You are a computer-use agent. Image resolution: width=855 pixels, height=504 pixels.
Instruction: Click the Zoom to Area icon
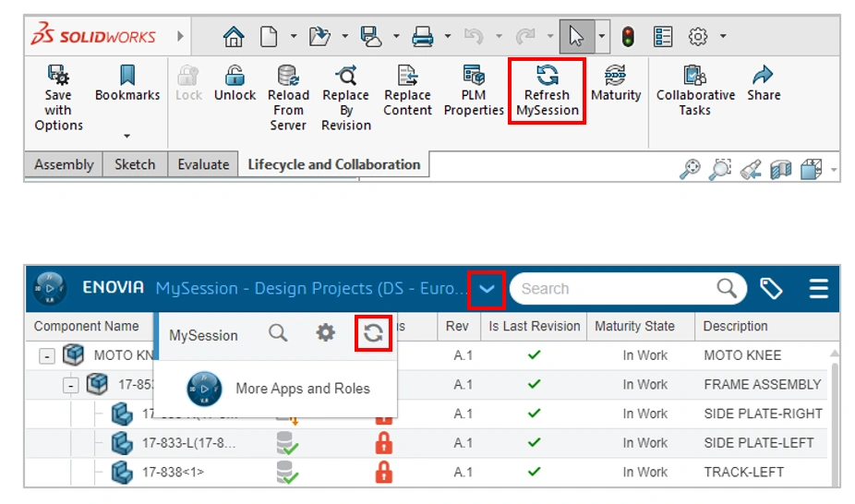coord(720,169)
